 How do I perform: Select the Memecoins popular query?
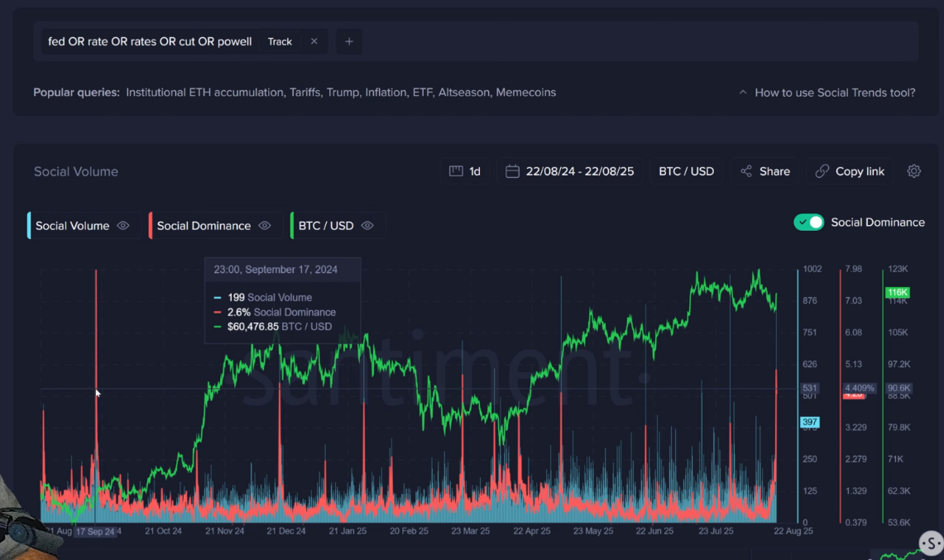coord(525,93)
